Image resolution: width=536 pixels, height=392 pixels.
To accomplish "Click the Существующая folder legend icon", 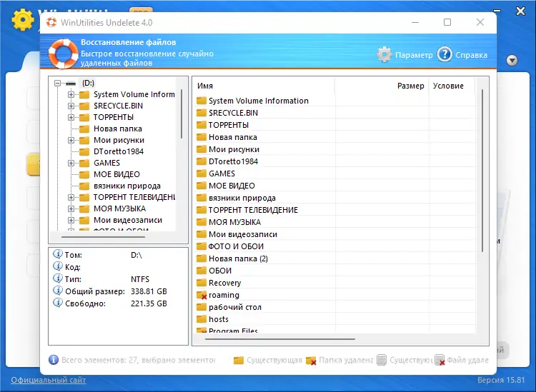I will 239,361.
